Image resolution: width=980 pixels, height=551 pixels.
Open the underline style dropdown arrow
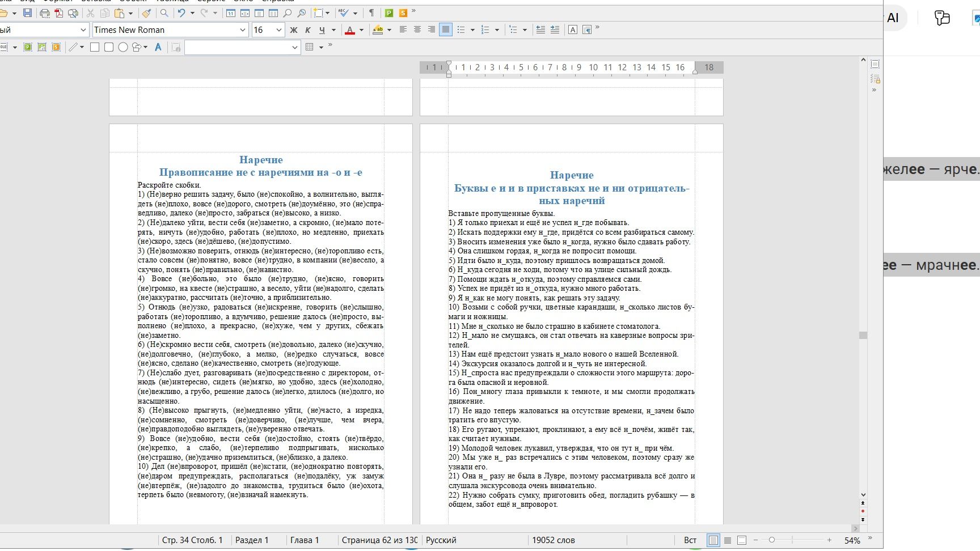(x=333, y=30)
